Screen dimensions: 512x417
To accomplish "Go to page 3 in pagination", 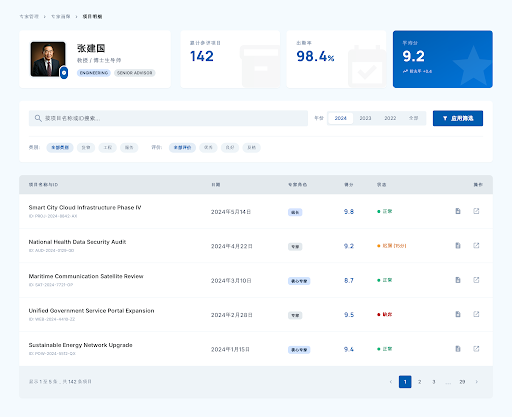I will (434, 382).
